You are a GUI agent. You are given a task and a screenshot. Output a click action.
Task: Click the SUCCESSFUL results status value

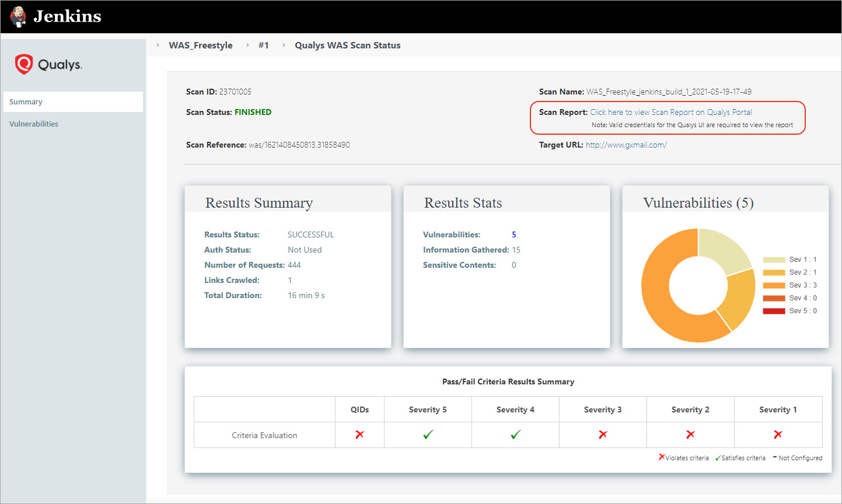click(x=310, y=235)
